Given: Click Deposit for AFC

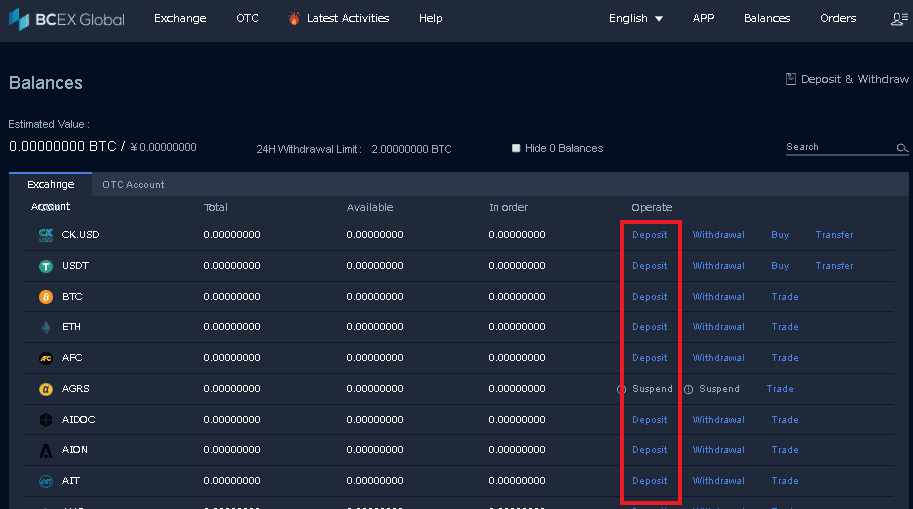Looking at the screenshot, I should click(x=650, y=358).
